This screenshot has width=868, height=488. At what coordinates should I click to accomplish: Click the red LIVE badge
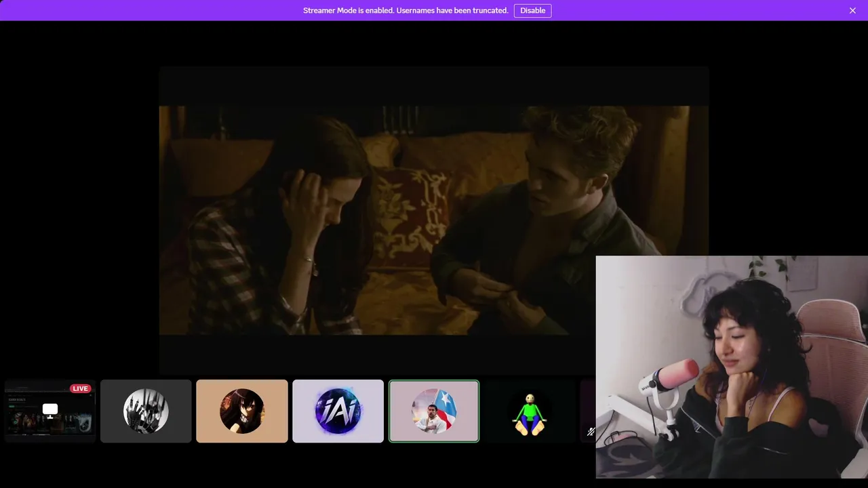pos(81,388)
